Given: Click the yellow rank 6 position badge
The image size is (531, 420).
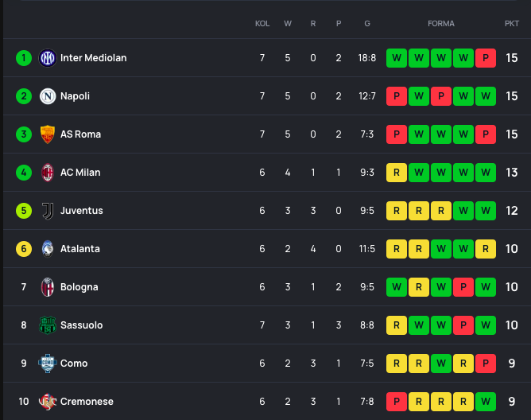Looking at the screenshot, I should [24, 249].
